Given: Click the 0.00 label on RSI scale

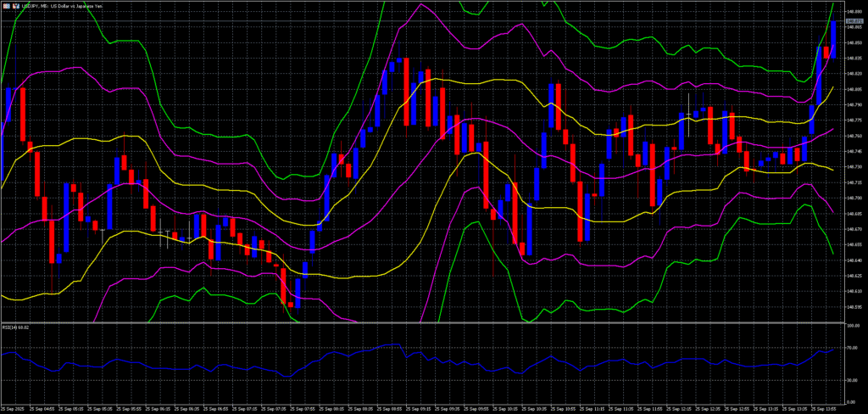Looking at the screenshot, I should point(850,402).
